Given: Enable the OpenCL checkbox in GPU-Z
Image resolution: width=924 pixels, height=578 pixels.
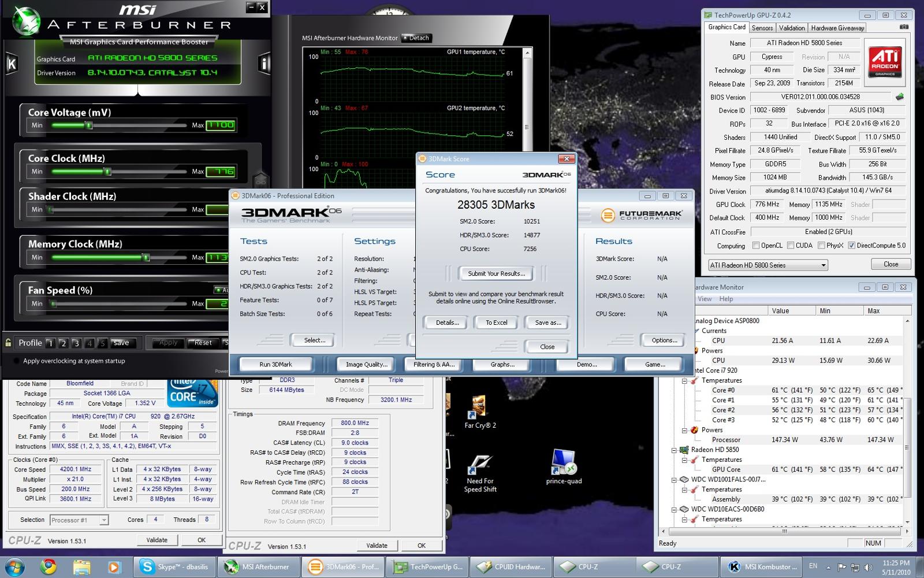Looking at the screenshot, I should tap(755, 246).
